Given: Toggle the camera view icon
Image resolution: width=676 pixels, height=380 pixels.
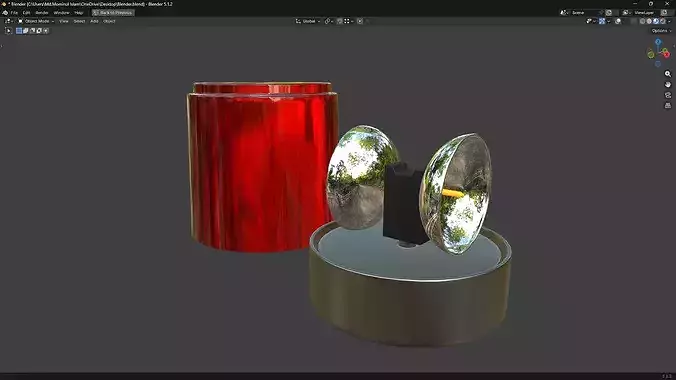Looking at the screenshot, I should coord(668,95).
